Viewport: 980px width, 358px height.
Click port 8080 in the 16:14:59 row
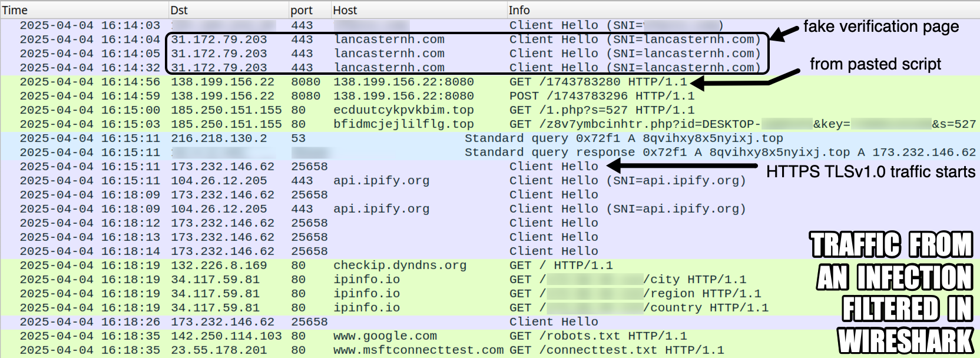[x=306, y=96]
